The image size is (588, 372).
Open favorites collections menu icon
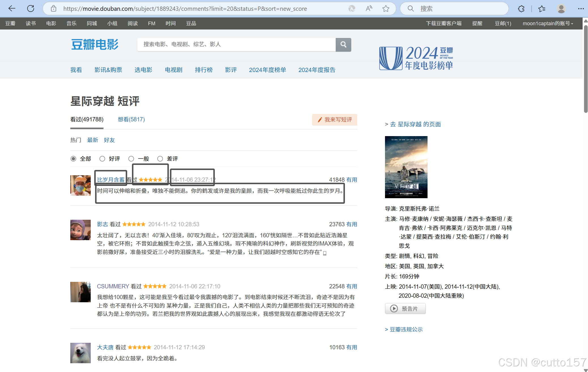[x=542, y=9]
